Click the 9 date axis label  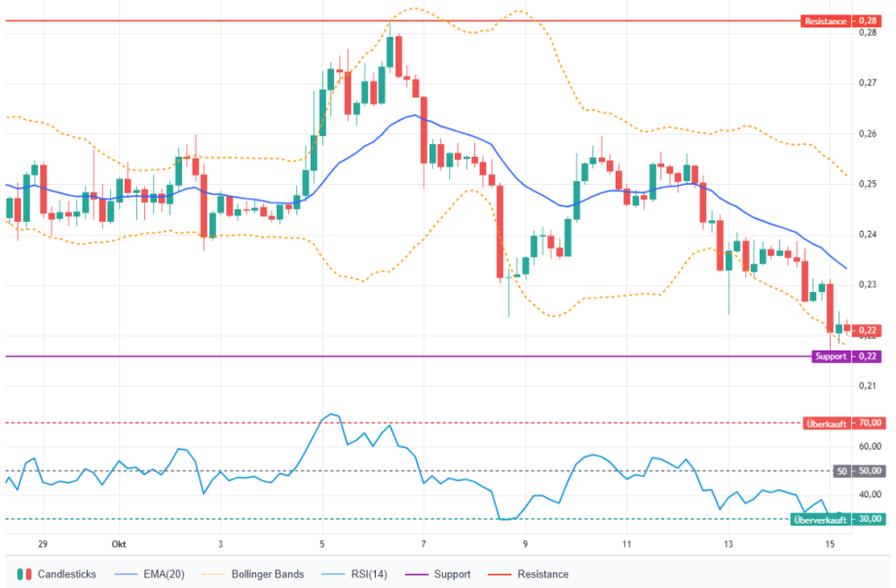pyautogui.click(x=525, y=544)
